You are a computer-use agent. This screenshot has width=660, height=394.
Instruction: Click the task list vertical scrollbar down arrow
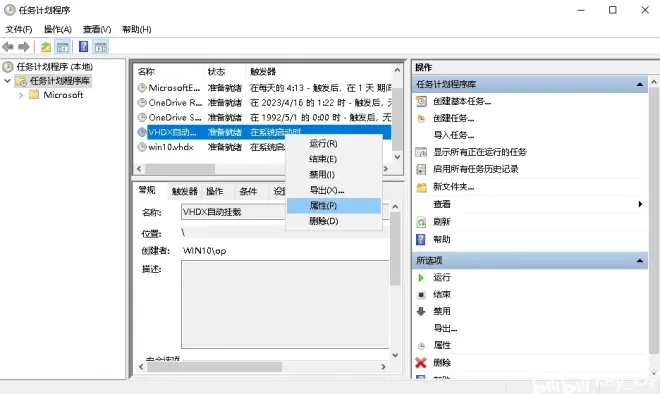[397, 157]
